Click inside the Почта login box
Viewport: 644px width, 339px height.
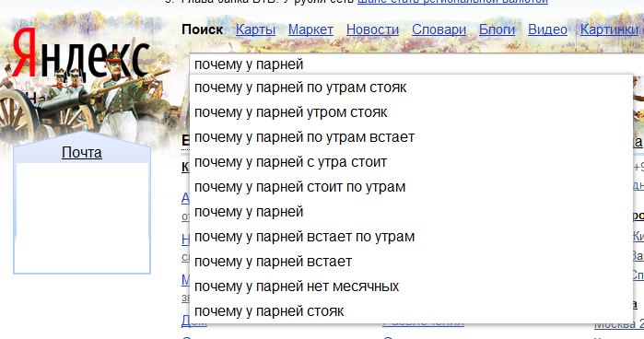point(82,217)
